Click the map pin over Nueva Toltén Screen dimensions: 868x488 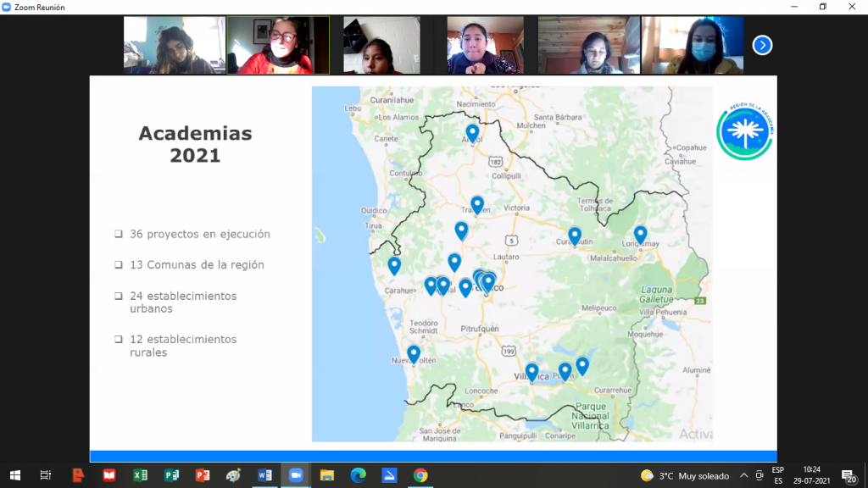pyautogui.click(x=414, y=354)
